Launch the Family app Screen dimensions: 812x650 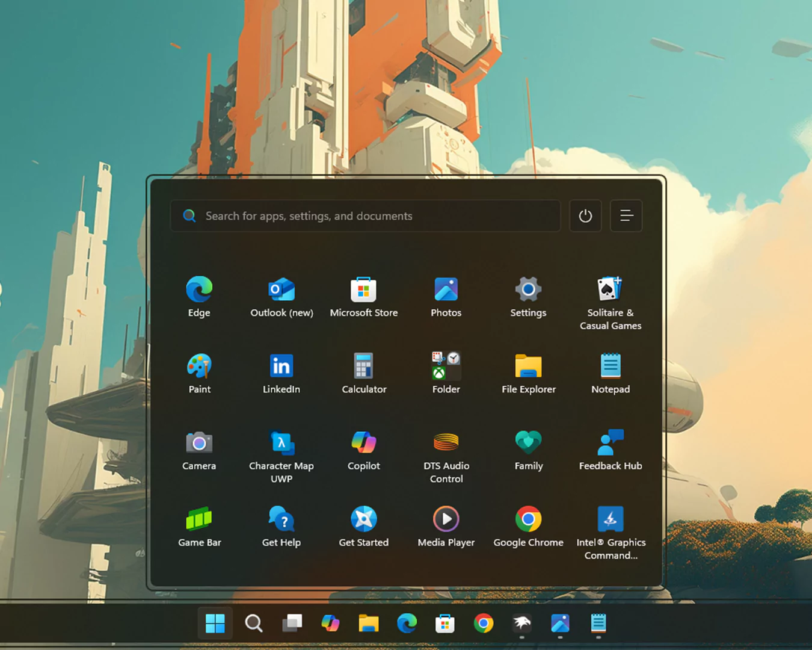point(529,450)
